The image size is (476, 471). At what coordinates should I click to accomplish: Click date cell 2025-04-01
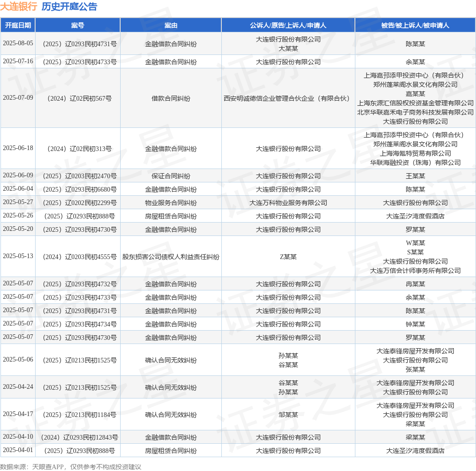18,450
